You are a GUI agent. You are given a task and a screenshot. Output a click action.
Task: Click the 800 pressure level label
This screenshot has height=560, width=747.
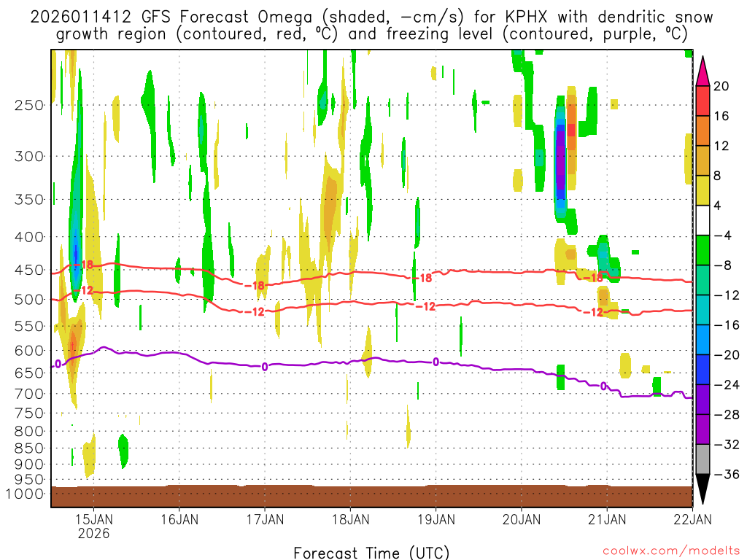point(28,432)
